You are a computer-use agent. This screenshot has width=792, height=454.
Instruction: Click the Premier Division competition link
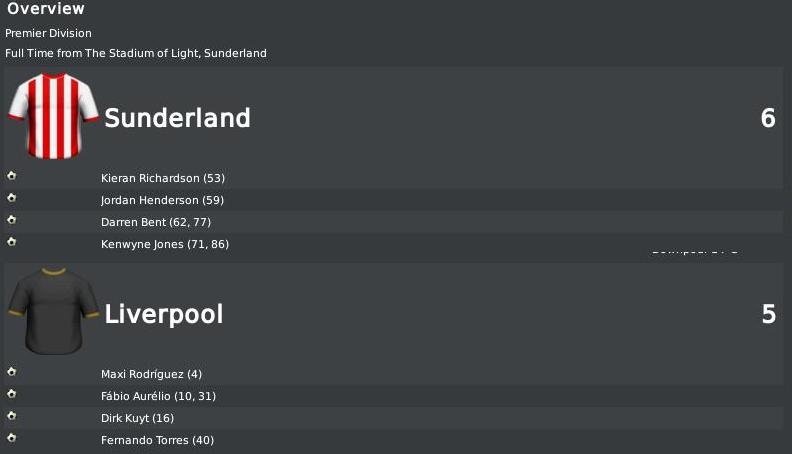tap(48, 33)
